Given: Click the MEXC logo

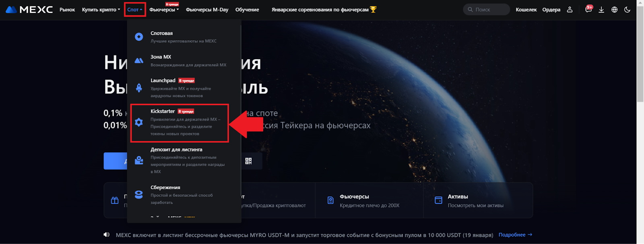Looking at the screenshot, I should [x=29, y=9].
